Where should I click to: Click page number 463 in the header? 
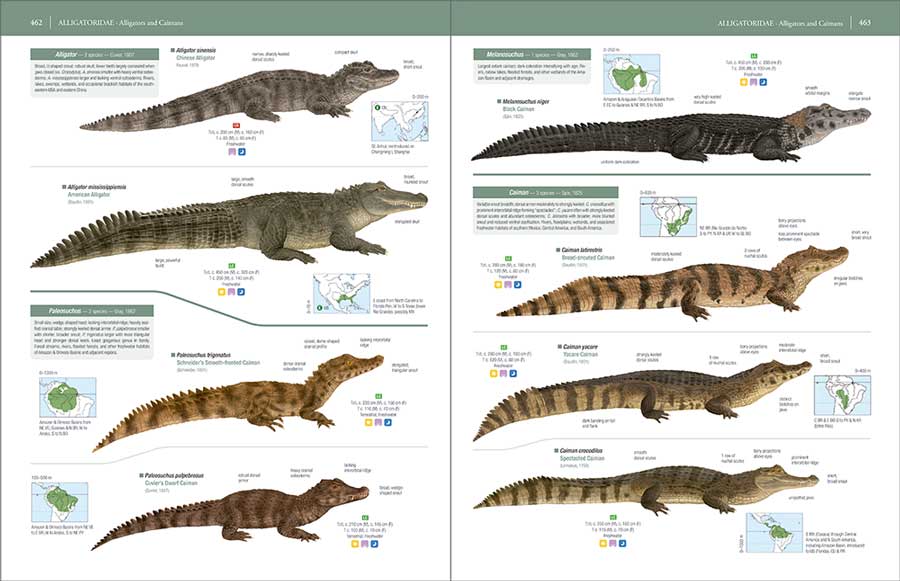click(864, 22)
